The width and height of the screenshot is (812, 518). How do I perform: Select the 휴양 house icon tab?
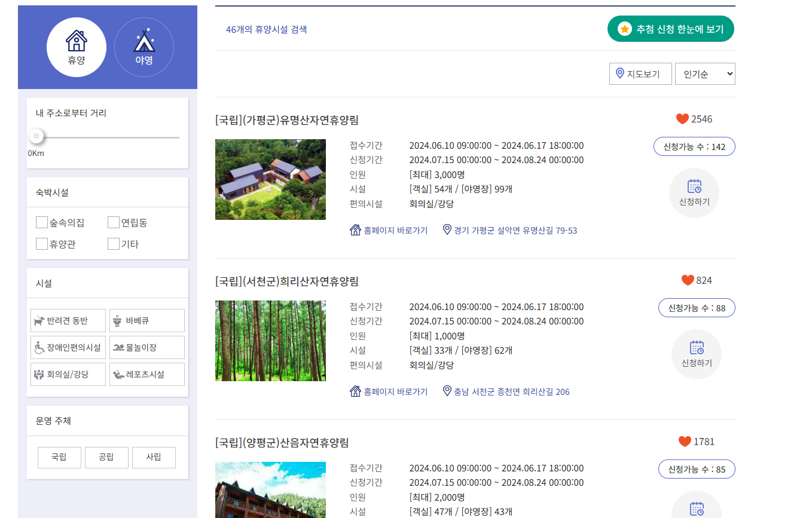(77, 47)
